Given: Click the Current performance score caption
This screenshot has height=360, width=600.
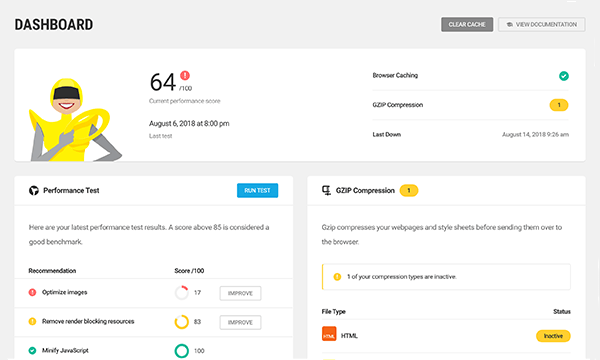Looking at the screenshot, I should 184,101.
